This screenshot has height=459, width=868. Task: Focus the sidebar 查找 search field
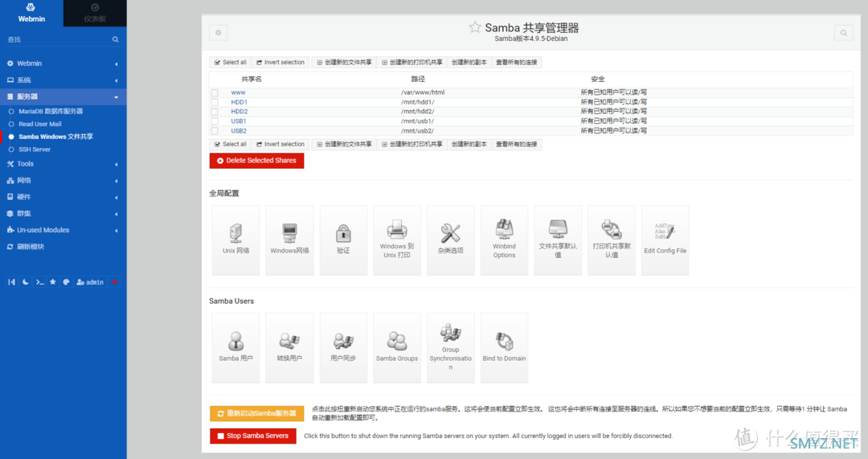pyautogui.click(x=58, y=39)
